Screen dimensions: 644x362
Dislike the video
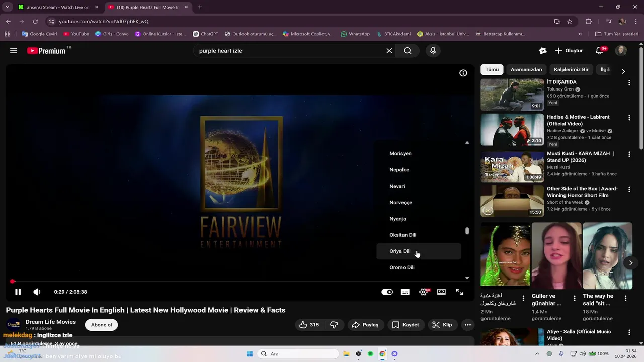click(334, 325)
